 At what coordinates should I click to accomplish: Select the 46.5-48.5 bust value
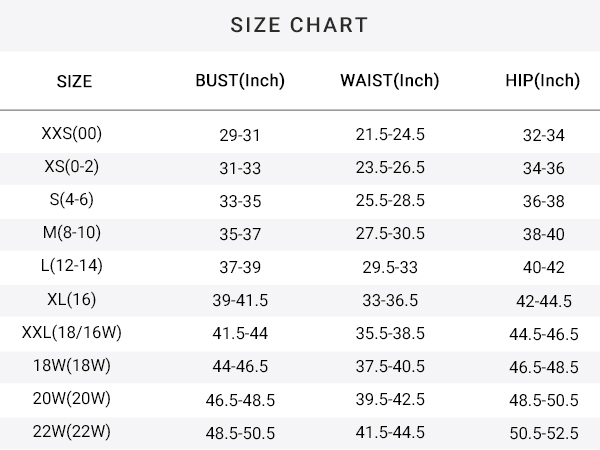coord(240,401)
